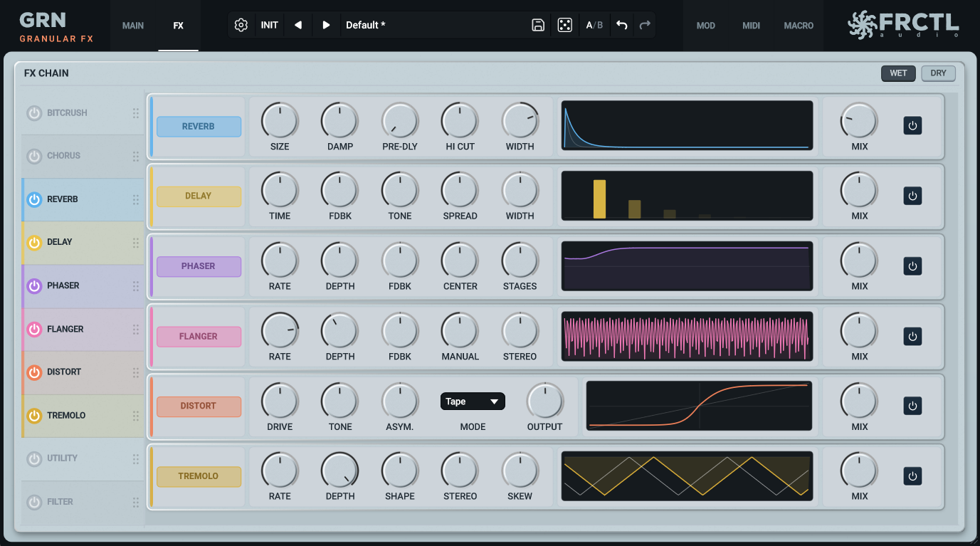Grab the DELAY drag handle in list
The width and height of the screenshot is (980, 546).
(x=135, y=243)
